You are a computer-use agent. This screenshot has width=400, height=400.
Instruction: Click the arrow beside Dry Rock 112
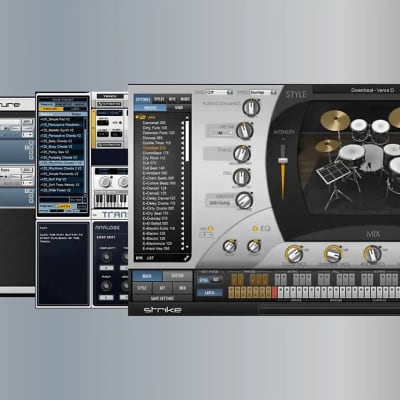(x=182, y=158)
